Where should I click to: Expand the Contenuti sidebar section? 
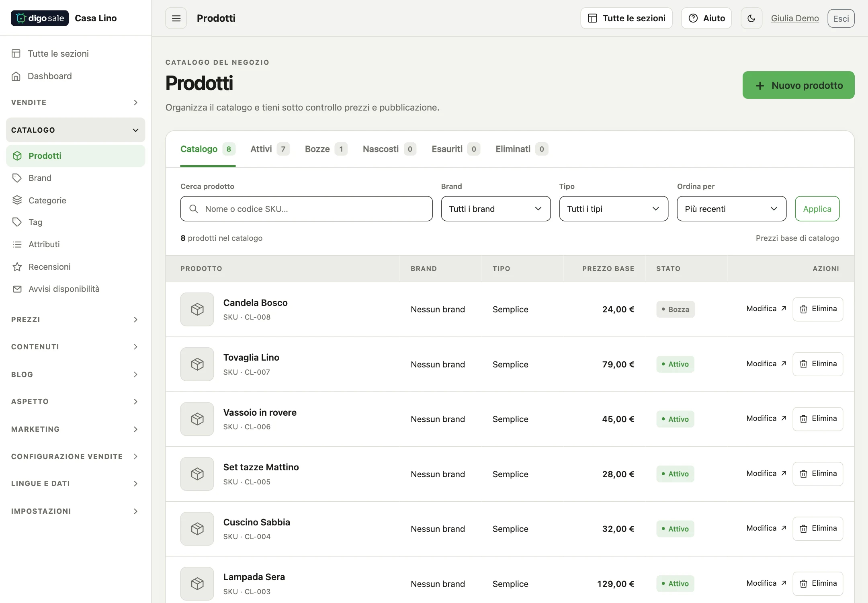(76, 347)
